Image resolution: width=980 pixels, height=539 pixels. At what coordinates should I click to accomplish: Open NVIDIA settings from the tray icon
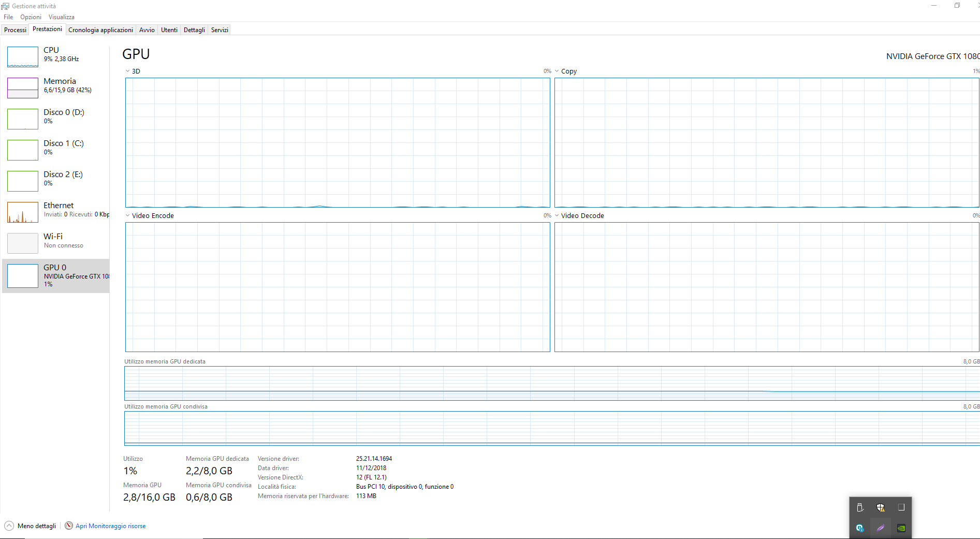coord(901,528)
